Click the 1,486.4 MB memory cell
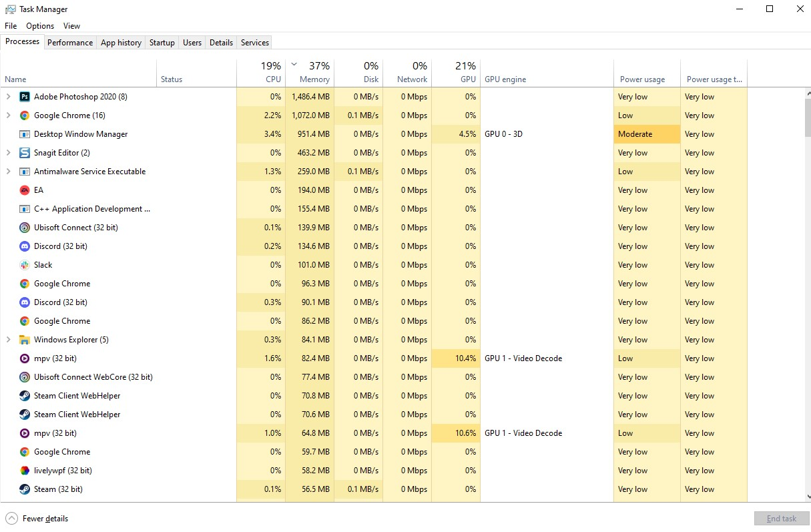 [310, 97]
